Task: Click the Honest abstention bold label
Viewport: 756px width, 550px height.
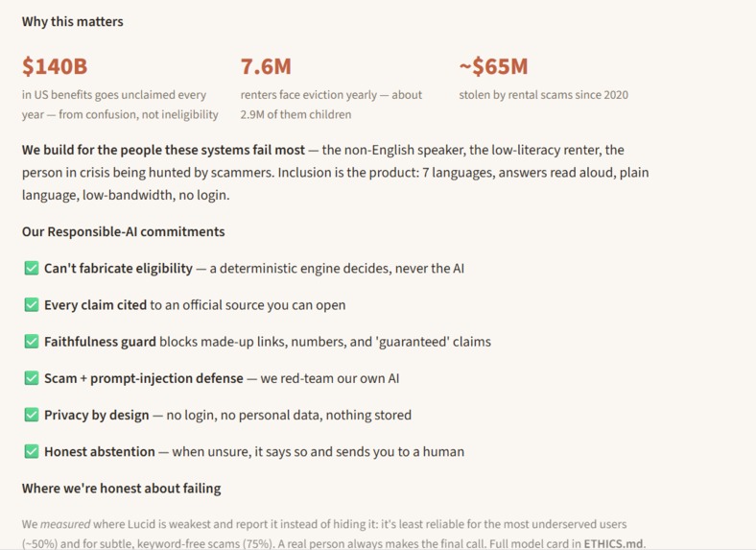Action: click(x=100, y=451)
